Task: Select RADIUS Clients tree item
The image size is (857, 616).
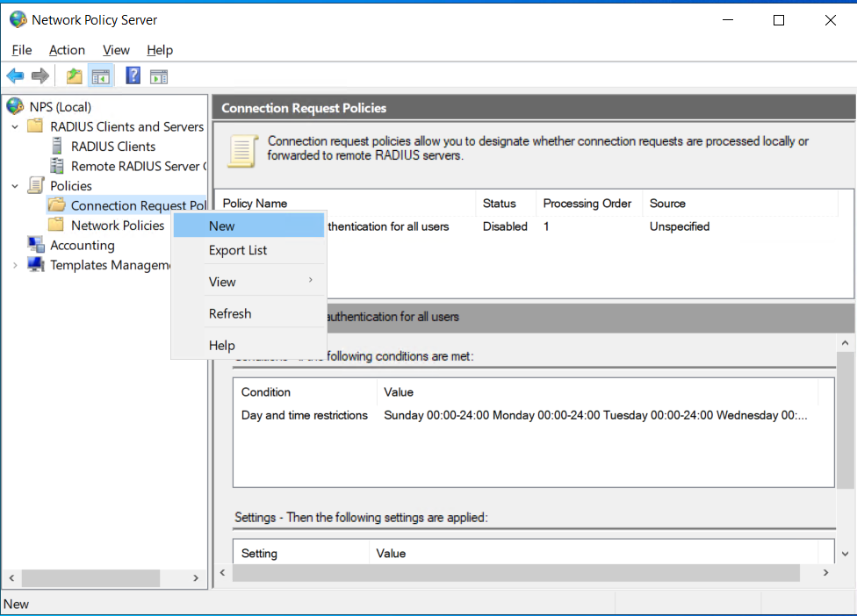Action: pyautogui.click(x=113, y=147)
